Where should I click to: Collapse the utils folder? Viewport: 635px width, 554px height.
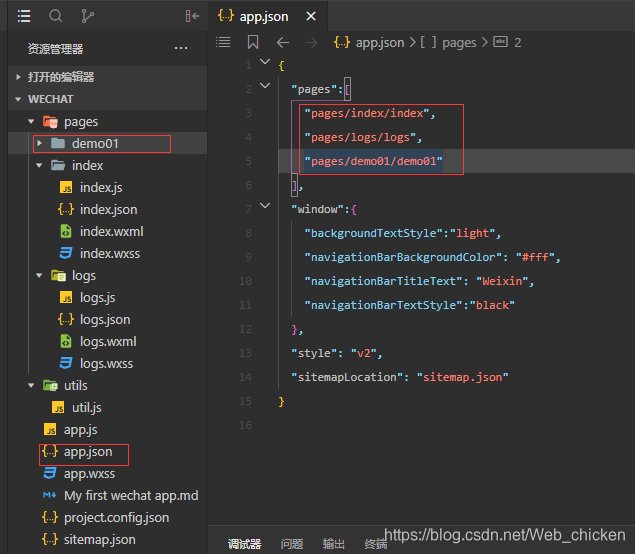tap(31, 386)
